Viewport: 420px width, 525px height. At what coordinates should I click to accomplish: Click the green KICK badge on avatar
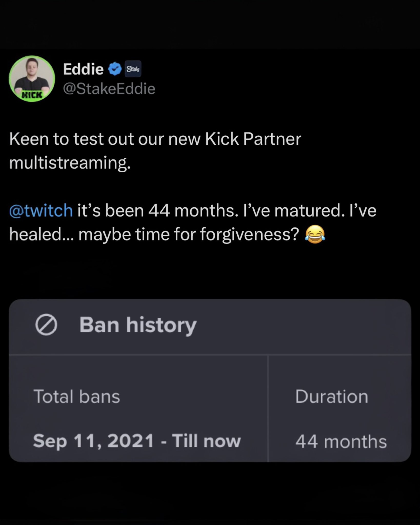[x=32, y=95]
